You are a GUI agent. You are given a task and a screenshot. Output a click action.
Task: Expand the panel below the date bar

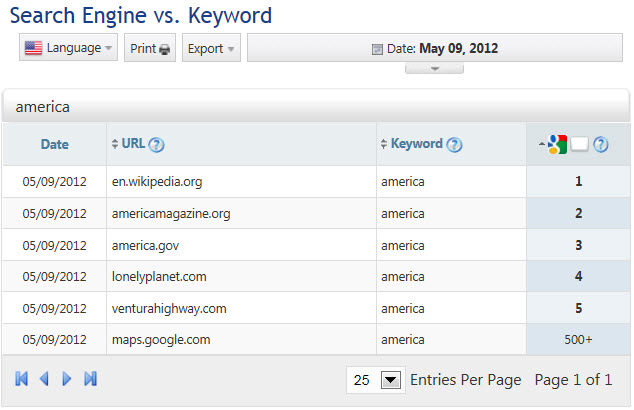(434, 69)
